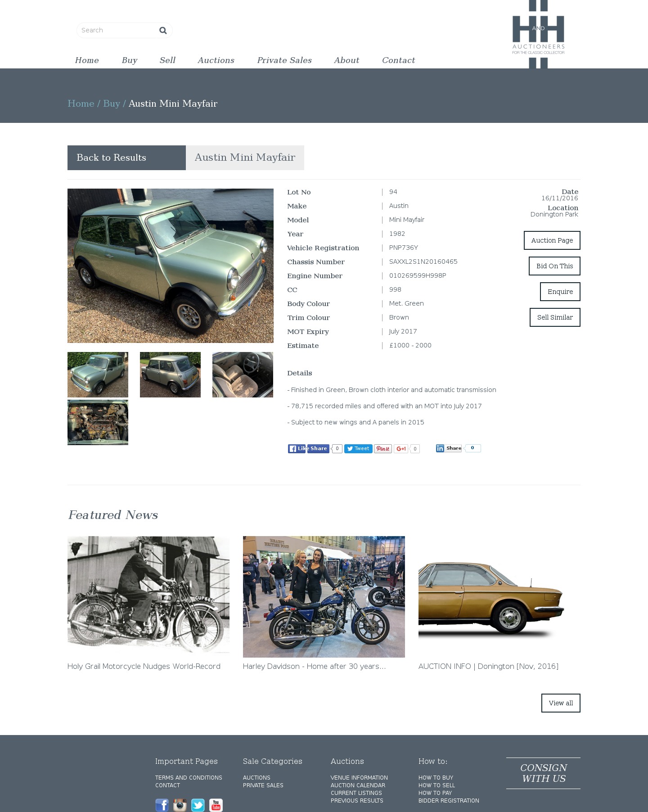Image resolution: width=648 pixels, height=812 pixels.
Task: View the engine bay thumbnail
Action: coord(98,422)
